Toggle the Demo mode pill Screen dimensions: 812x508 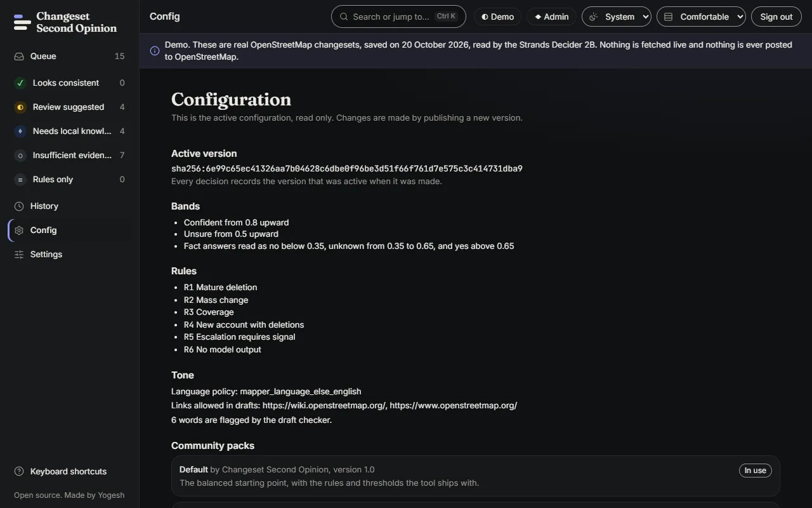point(497,17)
